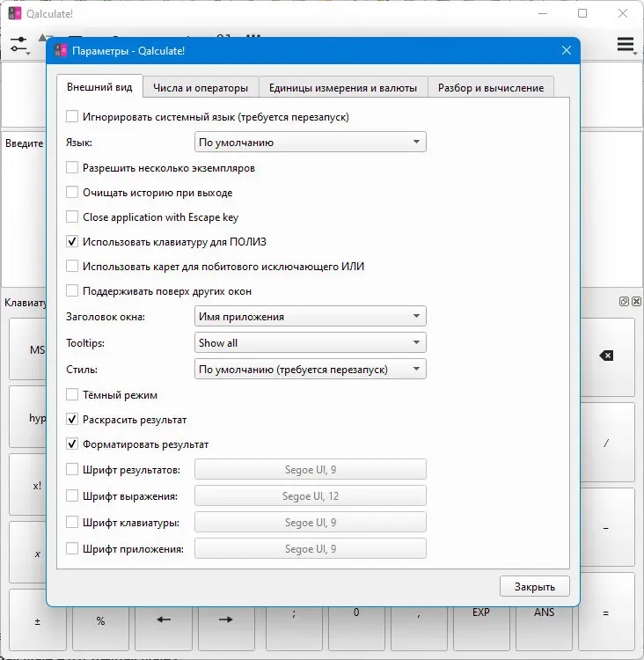Click the Qalculate icon in the Параметры dialog title bar
This screenshot has width=644, height=660.
point(61,51)
